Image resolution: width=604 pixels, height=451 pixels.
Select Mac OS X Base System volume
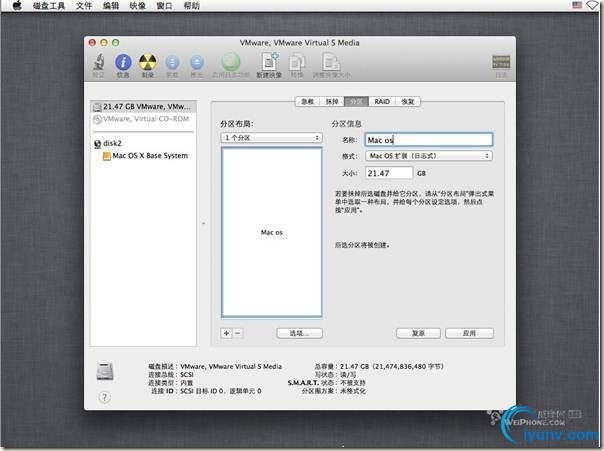pyautogui.click(x=145, y=156)
